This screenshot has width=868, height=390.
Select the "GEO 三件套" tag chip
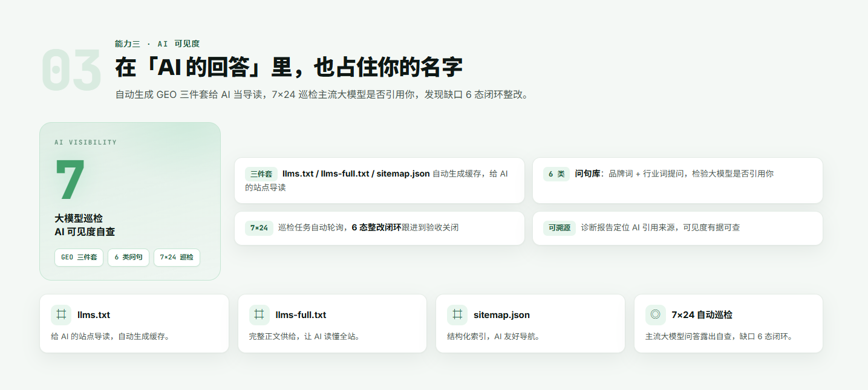[79, 258]
